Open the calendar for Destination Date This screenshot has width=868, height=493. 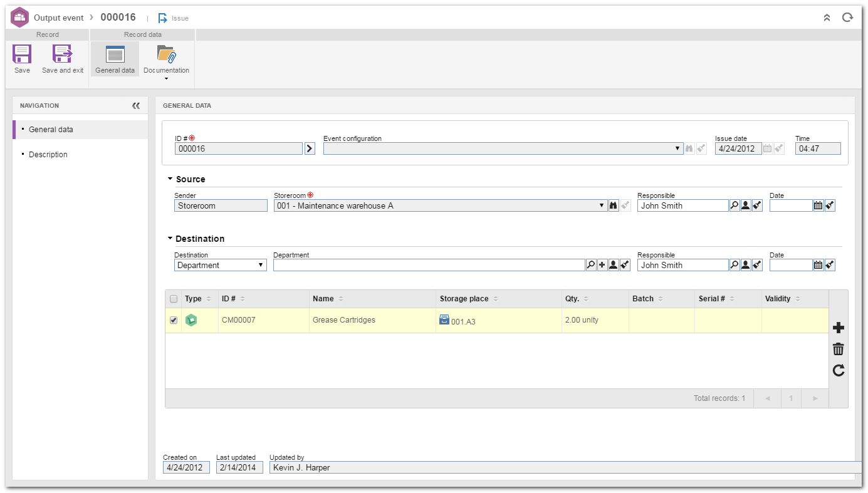(818, 265)
